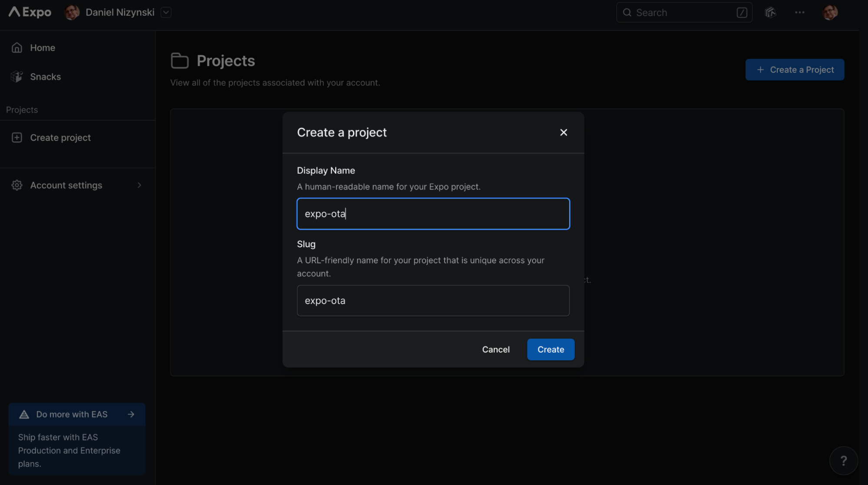Click the Account settings gear icon
This screenshot has height=485, width=868.
point(17,185)
